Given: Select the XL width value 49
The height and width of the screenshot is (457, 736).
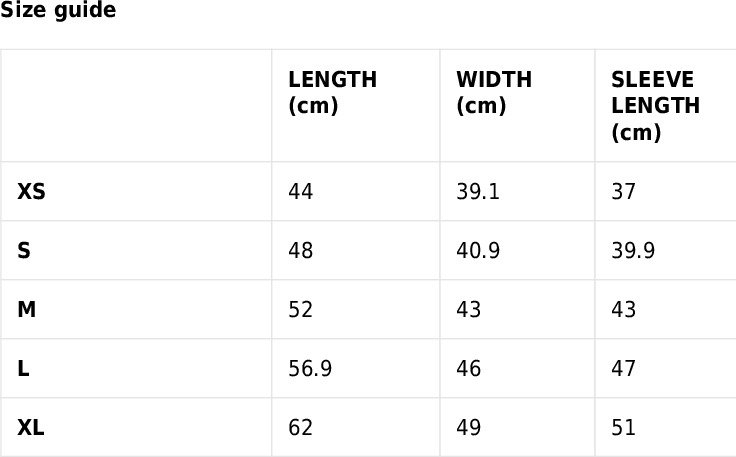Looking at the screenshot, I should pos(468,427).
